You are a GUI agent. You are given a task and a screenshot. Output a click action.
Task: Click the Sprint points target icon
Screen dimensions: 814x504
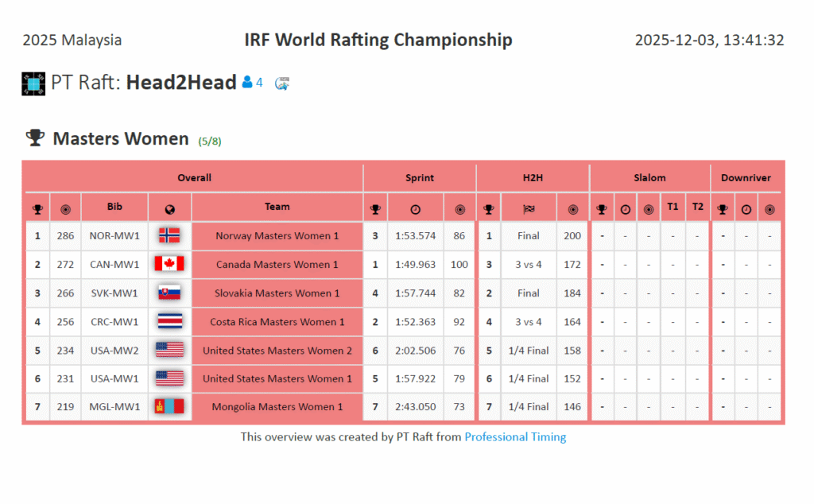459,210
